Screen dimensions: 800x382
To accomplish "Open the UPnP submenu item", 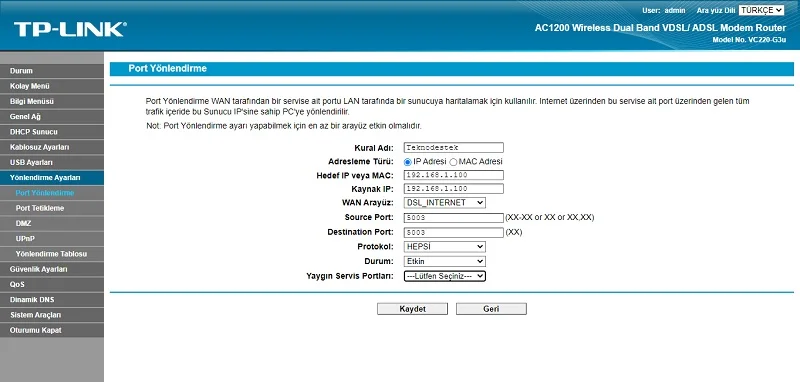I will point(52,239).
